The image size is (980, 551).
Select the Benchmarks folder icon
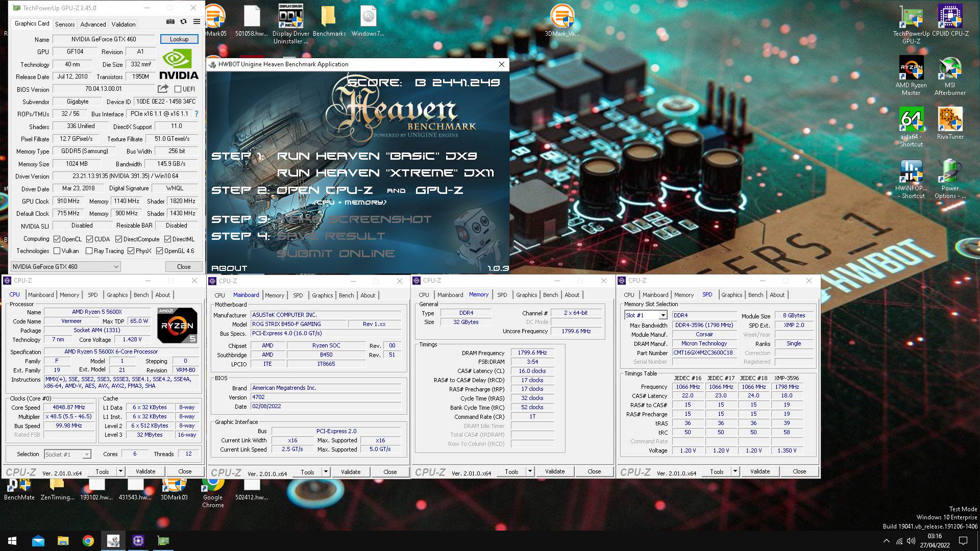[x=329, y=20]
